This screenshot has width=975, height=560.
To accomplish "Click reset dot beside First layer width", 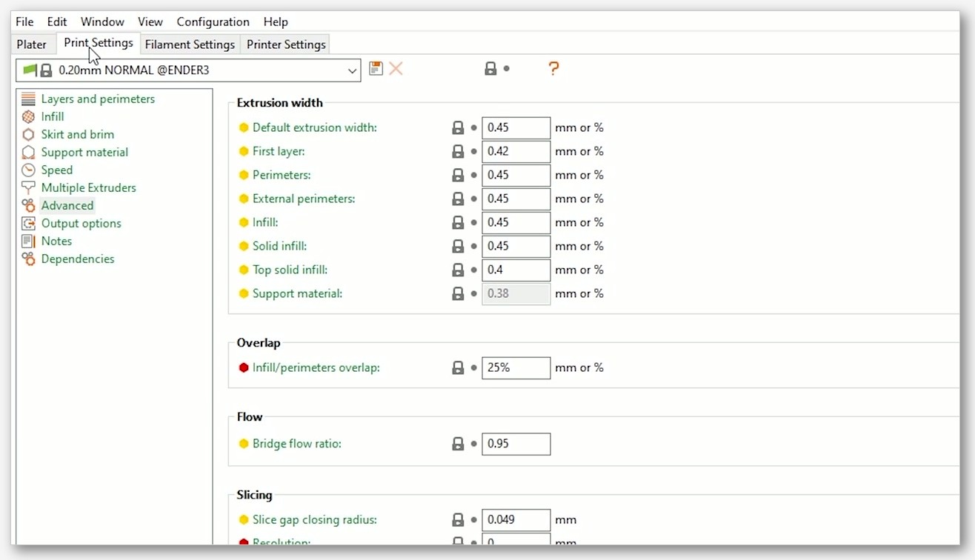I will [x=474, y=152].
